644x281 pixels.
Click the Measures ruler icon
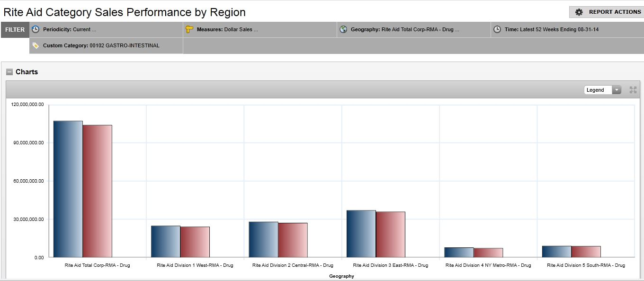[x=189, y=29]
